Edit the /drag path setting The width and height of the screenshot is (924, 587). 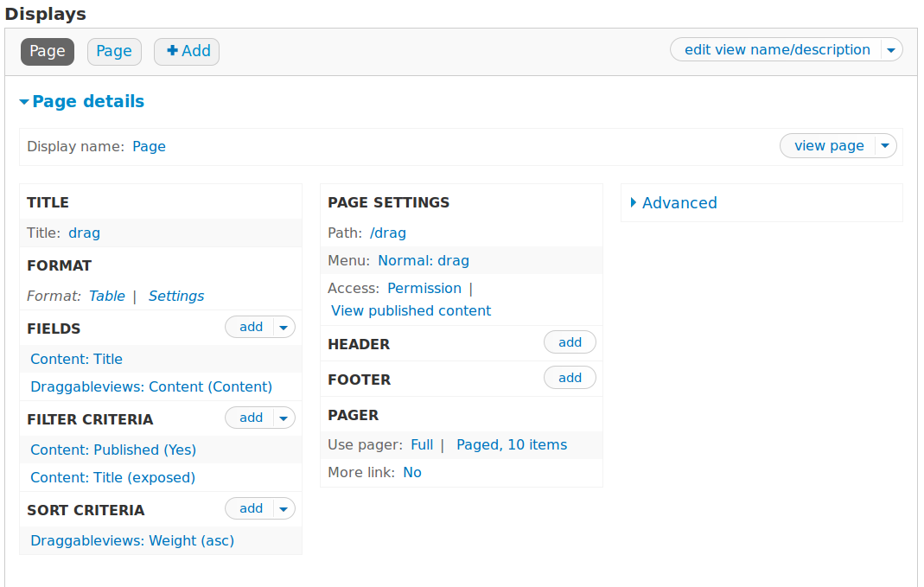(x=388, y=233)
